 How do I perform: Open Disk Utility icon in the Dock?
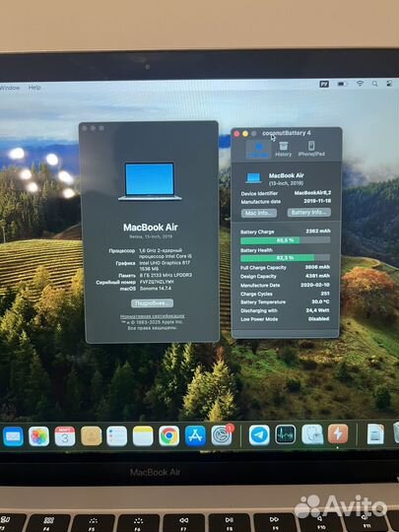tap(312, 434)
